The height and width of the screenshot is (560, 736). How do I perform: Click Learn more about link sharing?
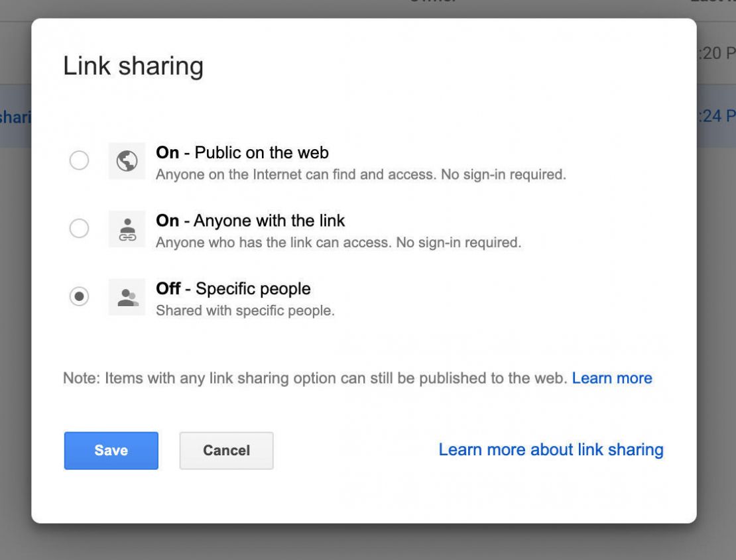pyautogui.click(x=550, y=449)
